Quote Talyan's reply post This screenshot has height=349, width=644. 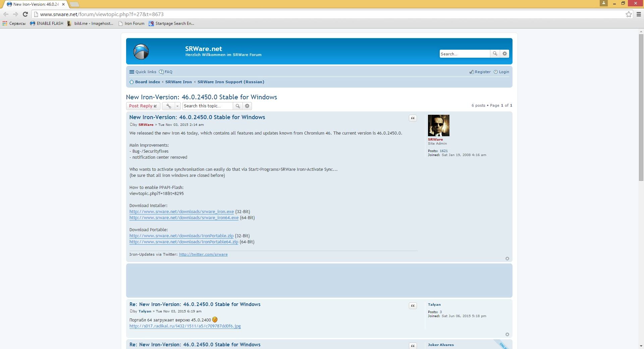[413, 306]
